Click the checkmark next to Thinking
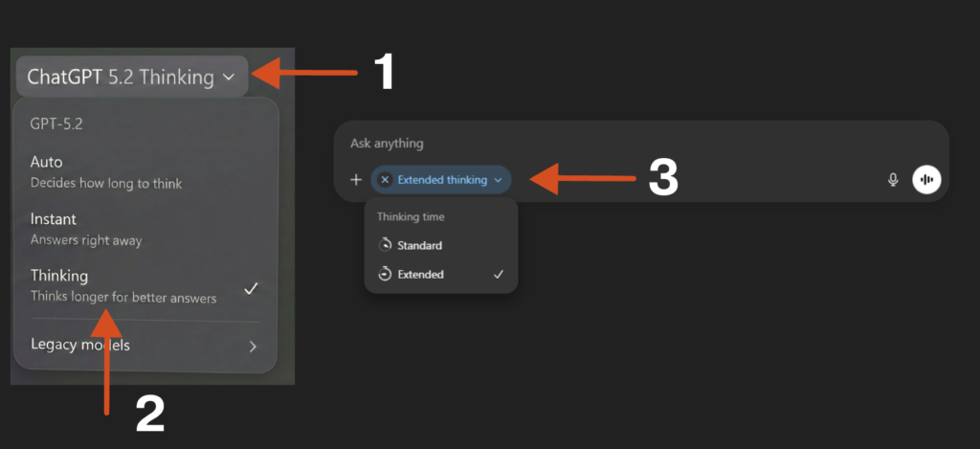The image size is (980, 449). pos(251,288)
